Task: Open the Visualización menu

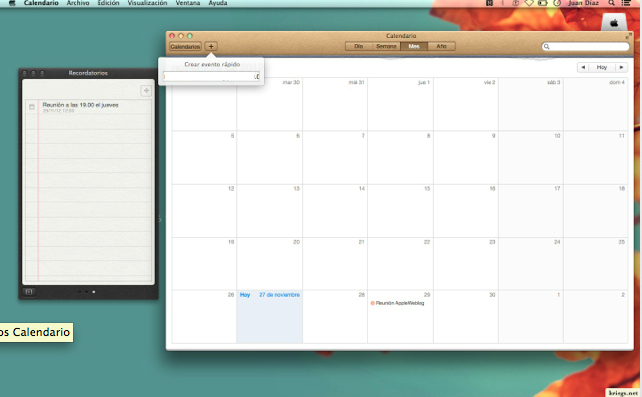Action: point(147,3)
